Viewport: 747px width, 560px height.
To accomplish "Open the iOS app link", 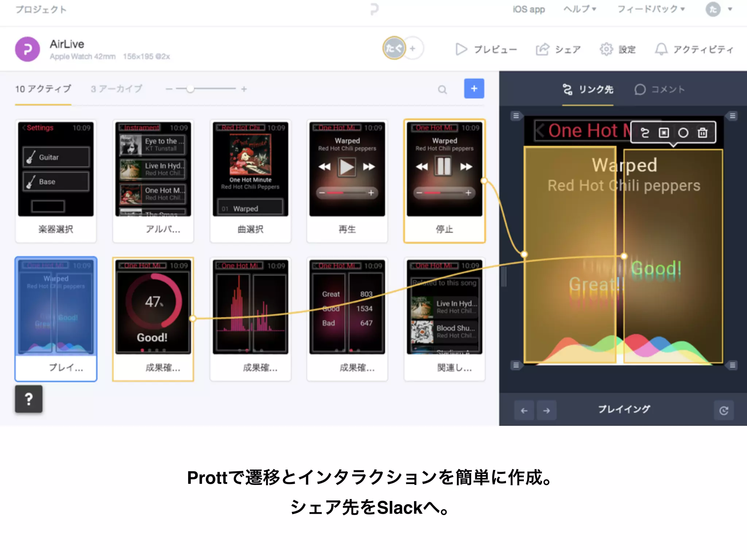I will (x=529, y=9).
